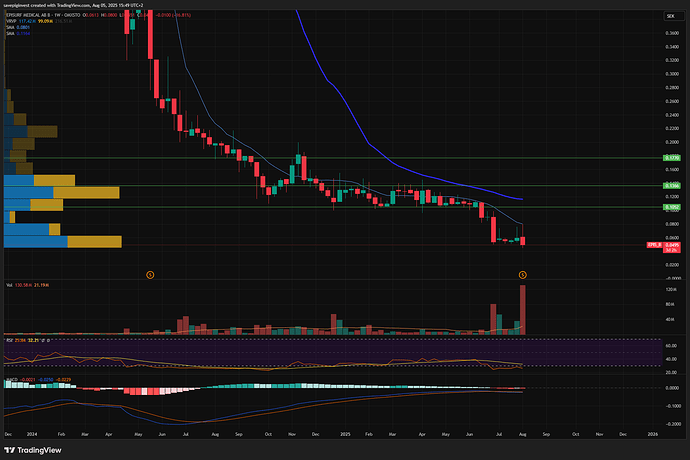Click the 120K volume scale value
This screenshot has width=690, height=460.
[671, 290]
